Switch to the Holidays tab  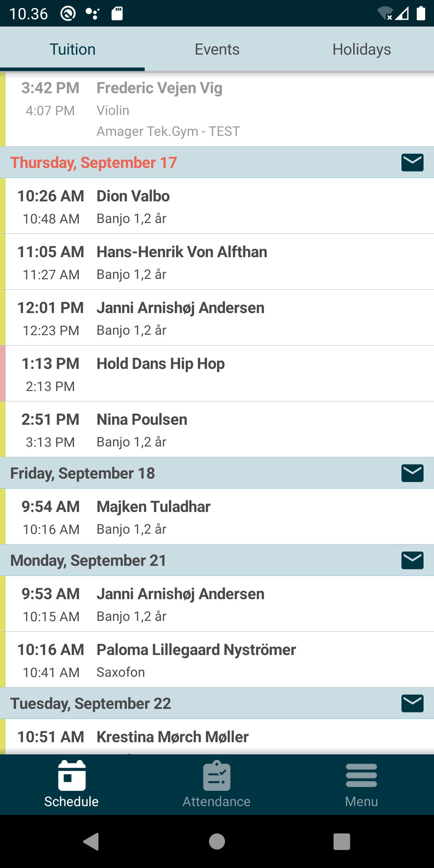click(x=362, y=49)
